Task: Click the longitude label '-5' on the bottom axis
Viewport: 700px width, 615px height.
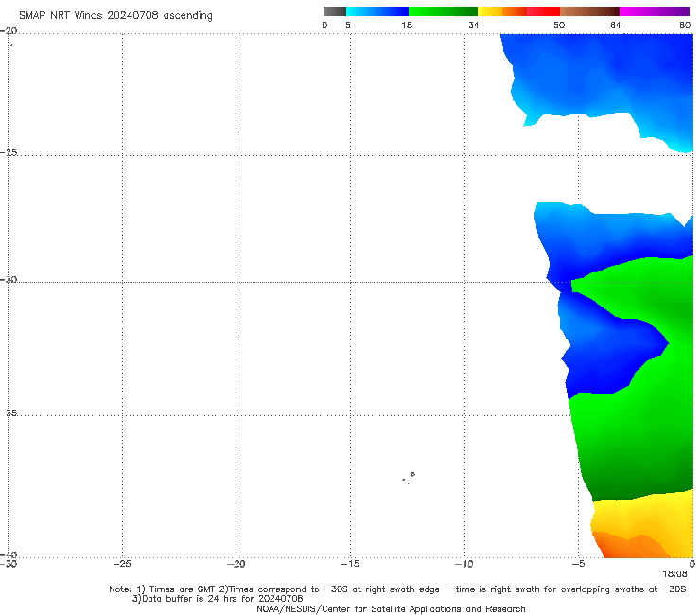Action: (x=579, y=564)
